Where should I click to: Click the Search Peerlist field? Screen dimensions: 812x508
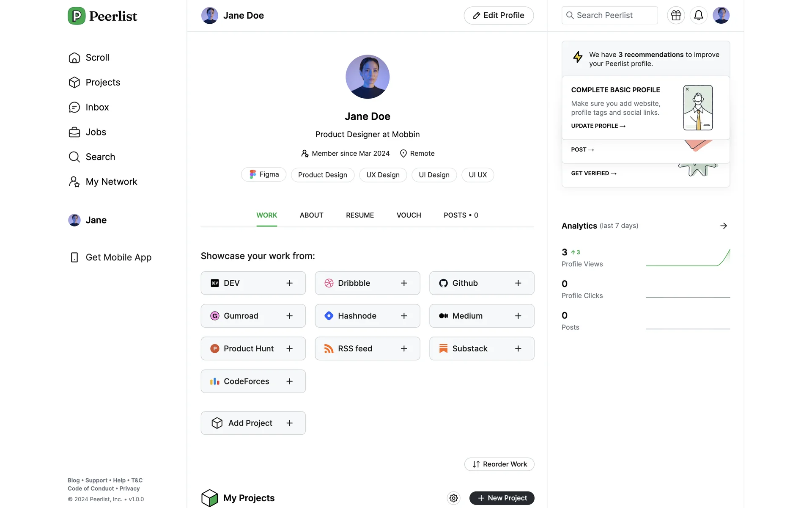tap(609, 15)
